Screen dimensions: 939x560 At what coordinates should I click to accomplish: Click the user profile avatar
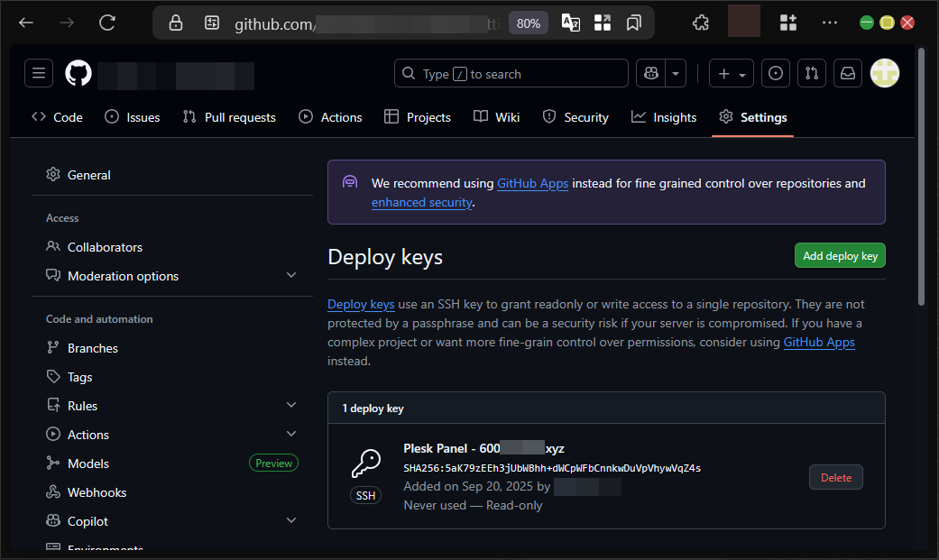[884, 74]
